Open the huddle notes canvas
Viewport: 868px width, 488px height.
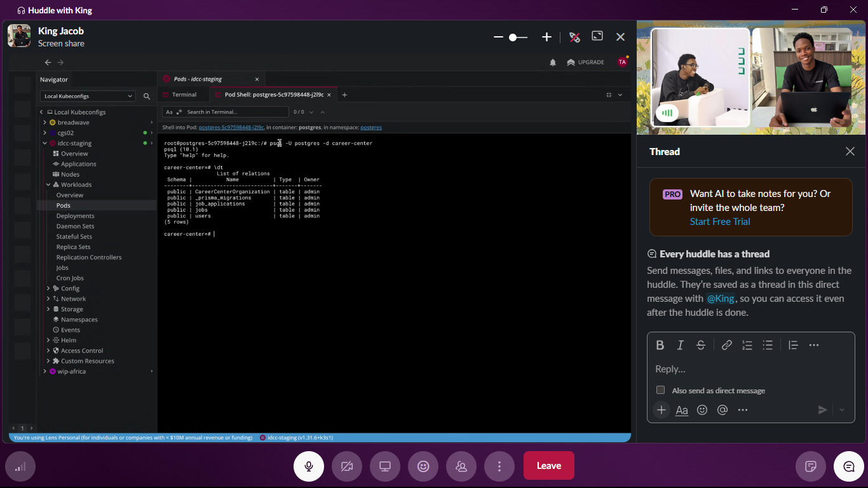tap(811, 466)
